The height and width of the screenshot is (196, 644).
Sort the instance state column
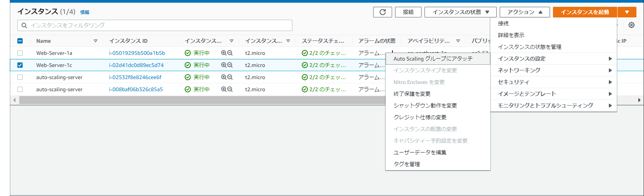[232, 41]
